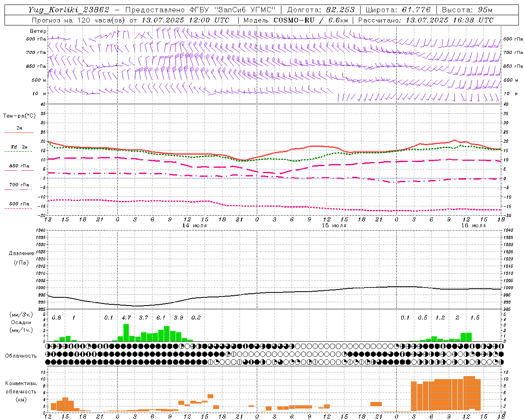The image size is (525, 420).
Task: Click the 3.9 precipitation amount
Action: (178, 317)
